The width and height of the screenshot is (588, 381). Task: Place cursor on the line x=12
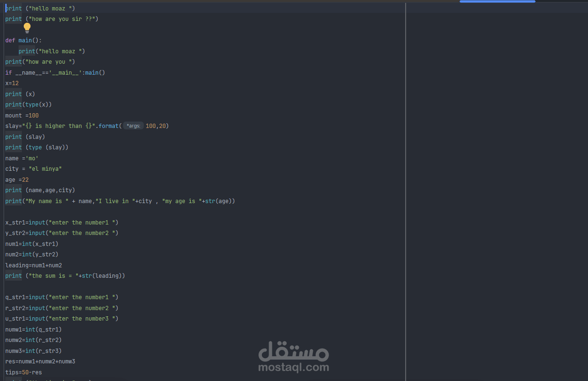click(12, 83)
